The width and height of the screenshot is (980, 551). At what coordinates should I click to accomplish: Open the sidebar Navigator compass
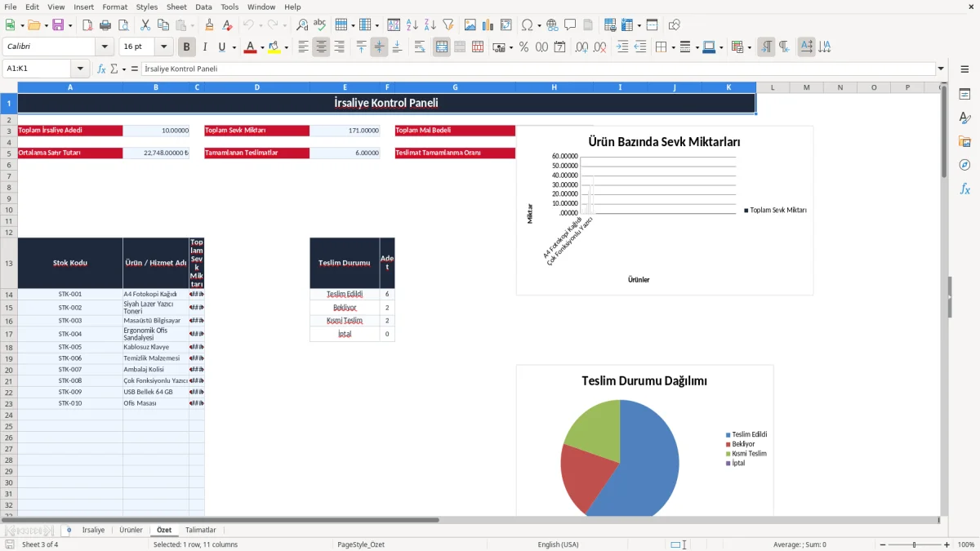pos(964,165)
